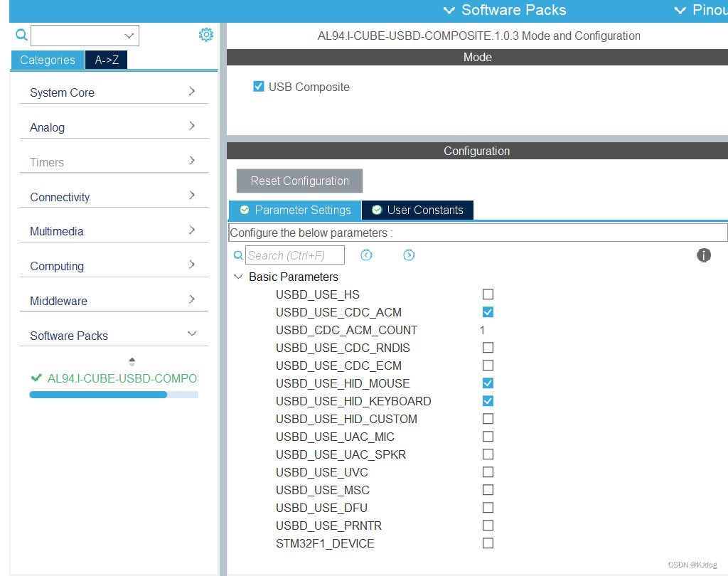Viewport: 728px width, 576px height.
Task: Enable USBD_USE_PRNTR checkbox
Action: [488, 525]
